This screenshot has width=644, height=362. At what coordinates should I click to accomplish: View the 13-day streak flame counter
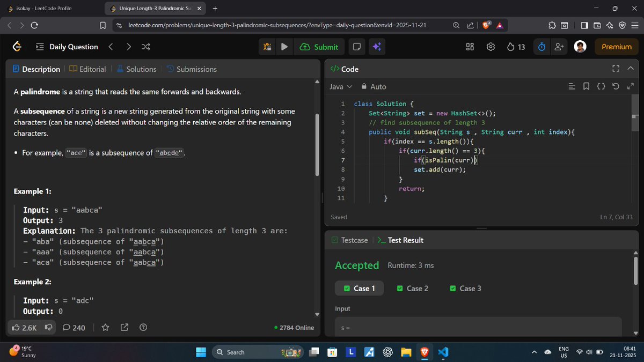[516, 47]
